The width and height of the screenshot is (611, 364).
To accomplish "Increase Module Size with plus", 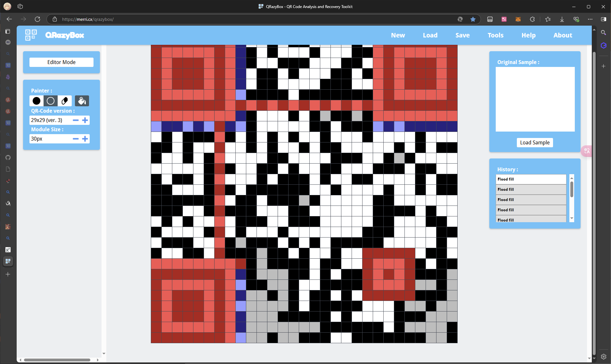I will point(85,139).
